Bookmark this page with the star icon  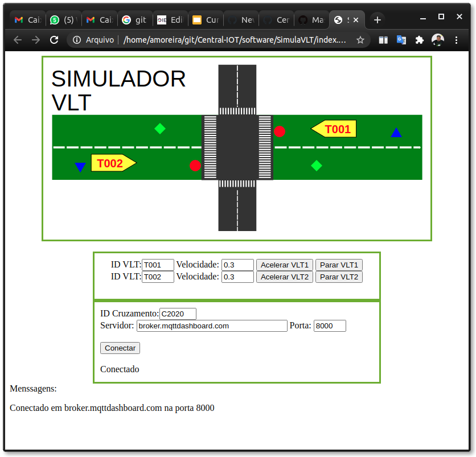click(360, 40)
